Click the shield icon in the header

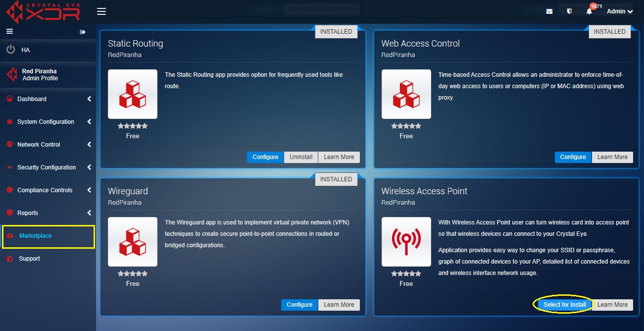coord(569,11)
